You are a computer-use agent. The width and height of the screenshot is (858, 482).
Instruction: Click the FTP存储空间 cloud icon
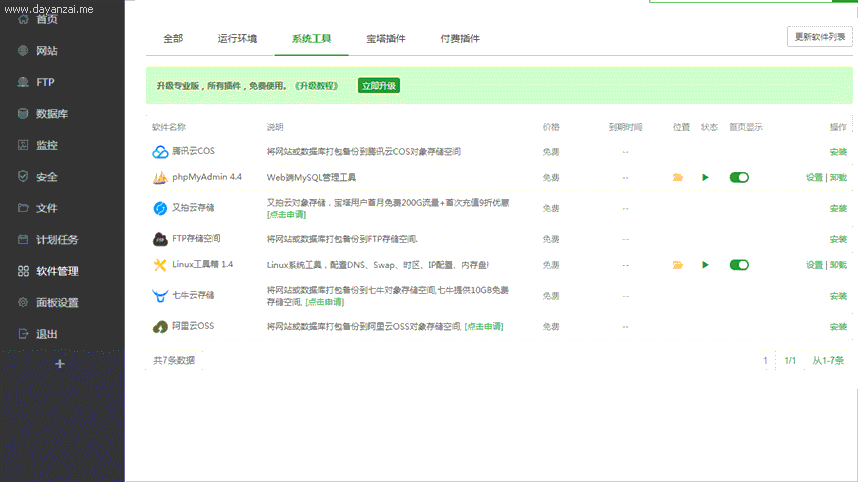click(160, 239)
